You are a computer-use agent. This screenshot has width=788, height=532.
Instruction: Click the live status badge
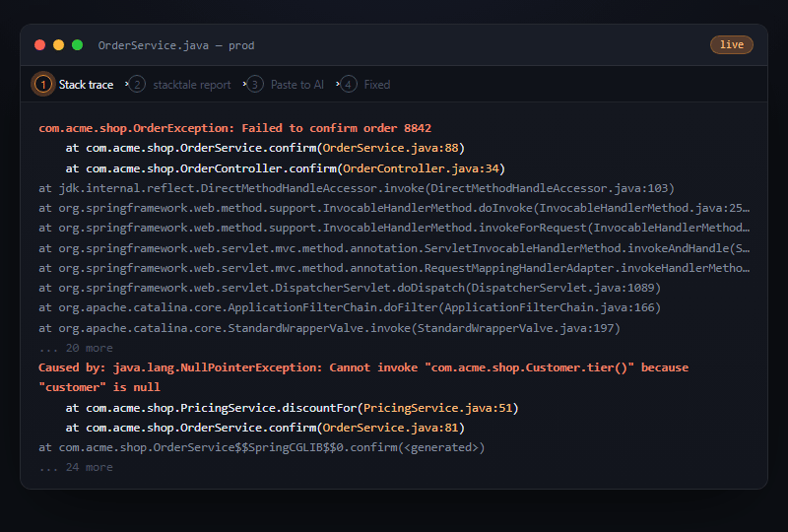click(x=731, y=44)
